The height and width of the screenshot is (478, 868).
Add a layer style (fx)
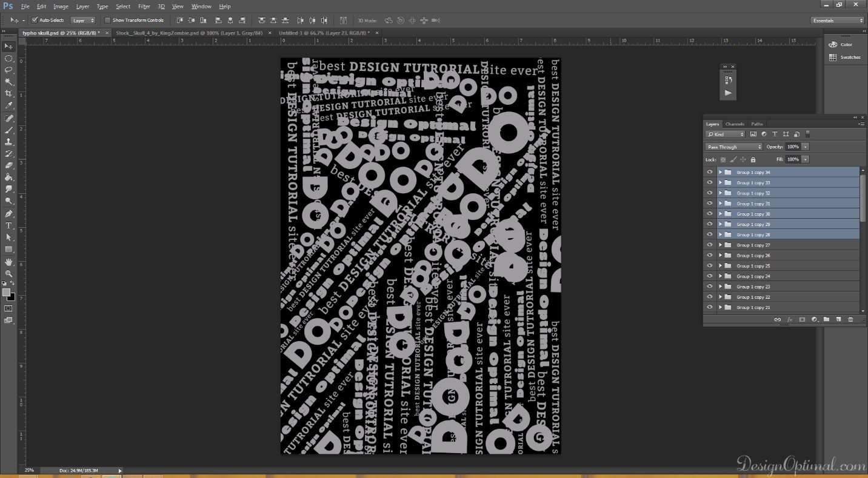789,319
